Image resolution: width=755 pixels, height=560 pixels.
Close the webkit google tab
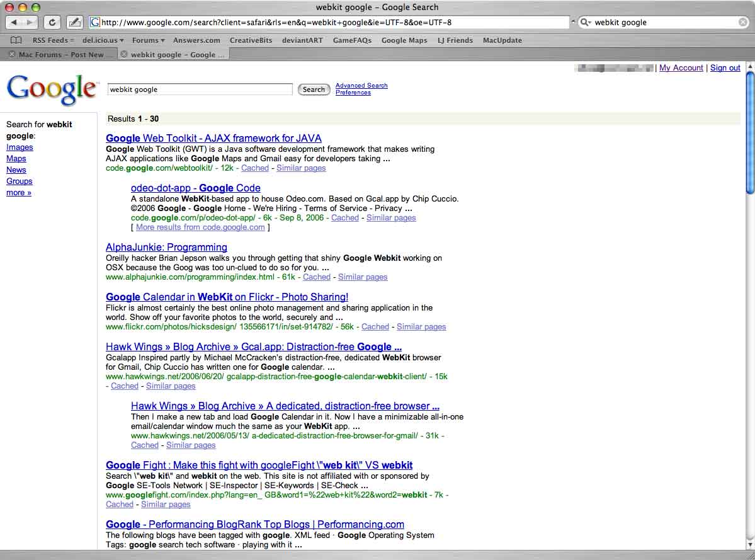tap(124, 54)
